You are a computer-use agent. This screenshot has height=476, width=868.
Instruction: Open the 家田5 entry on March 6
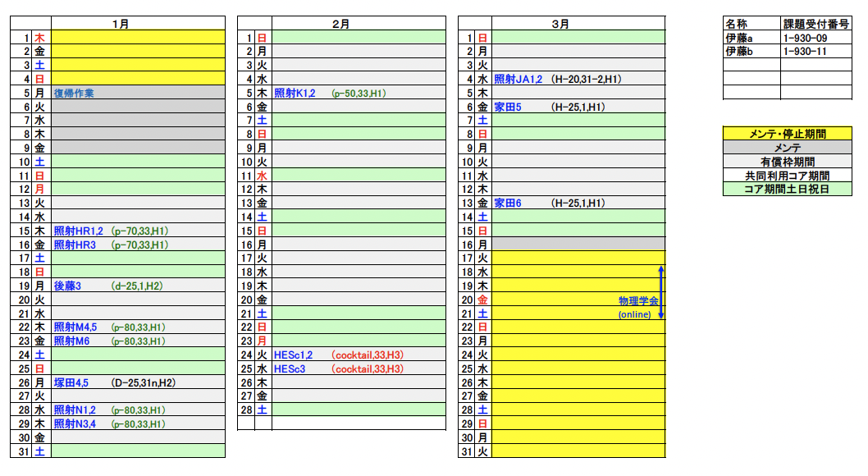point(508,107)
